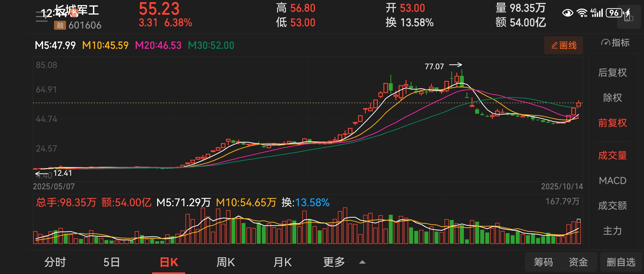Switch to the 周K tab

(225, 262)
